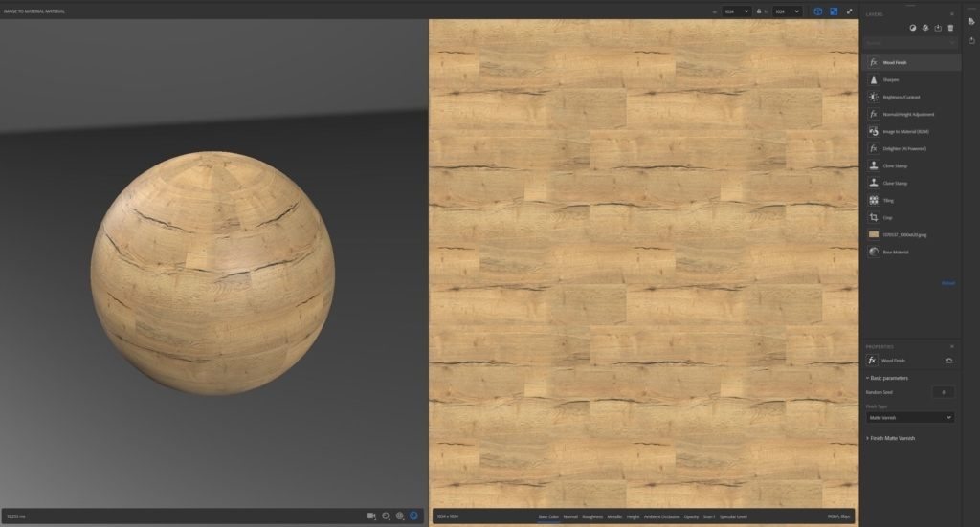This screenshot has width=980, height=527.
Task: Open the share icon in right sidebar
Action: click(971, 40)
